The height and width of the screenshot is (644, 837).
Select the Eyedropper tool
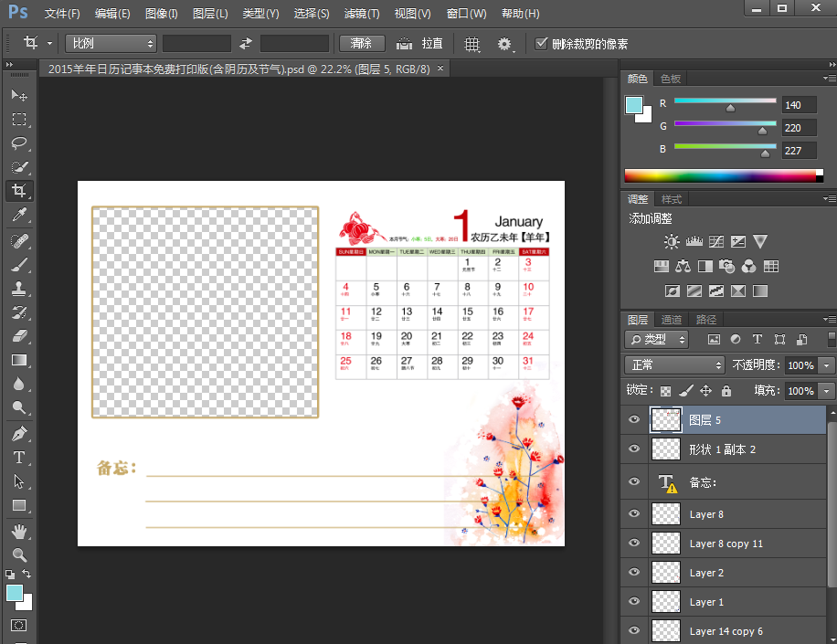(18, 216)
